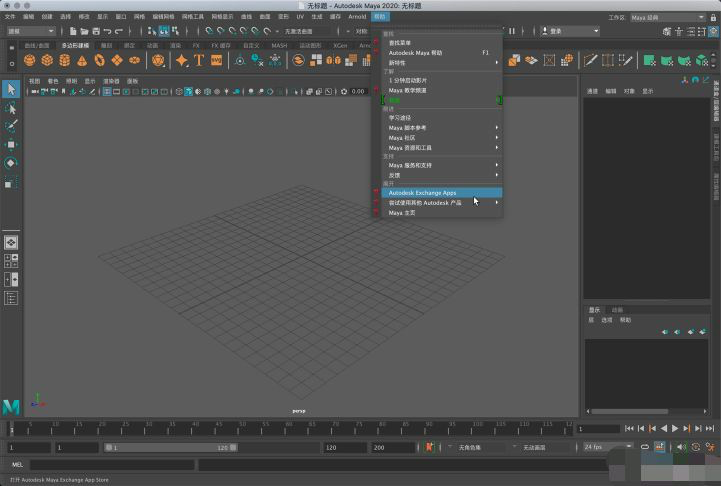Switch to the MASH shelf tab
Image resolution: width=721 pixels, height=486 pixels.
pos(279,46)
